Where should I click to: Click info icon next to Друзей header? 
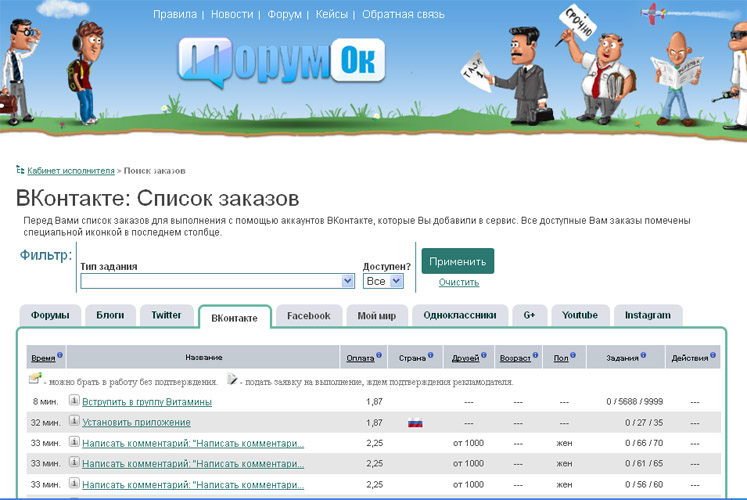tap(484, 355)
